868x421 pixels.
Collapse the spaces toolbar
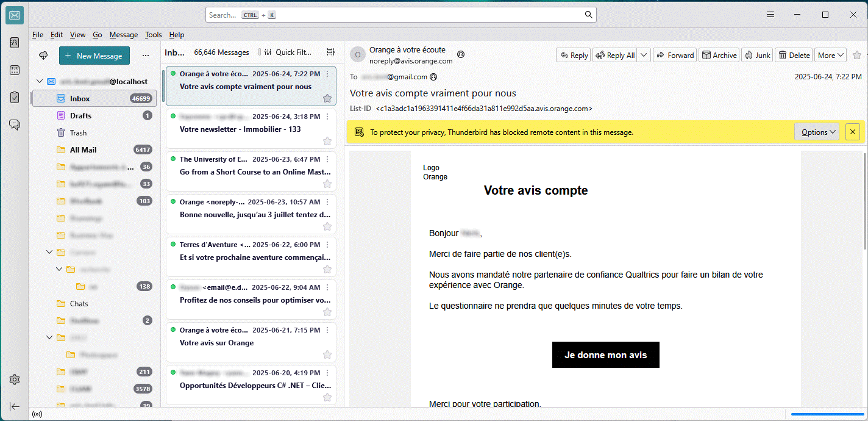(15, 406)
